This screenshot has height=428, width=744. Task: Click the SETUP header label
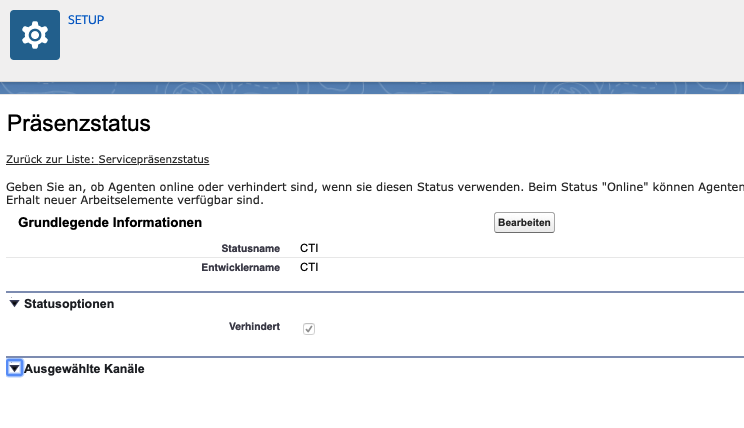coord(86,20)
